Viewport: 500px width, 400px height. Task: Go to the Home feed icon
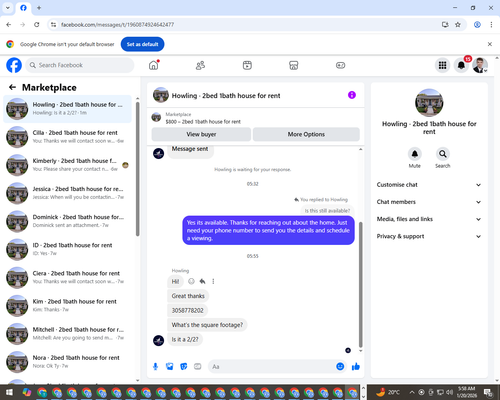pos(154,65)
